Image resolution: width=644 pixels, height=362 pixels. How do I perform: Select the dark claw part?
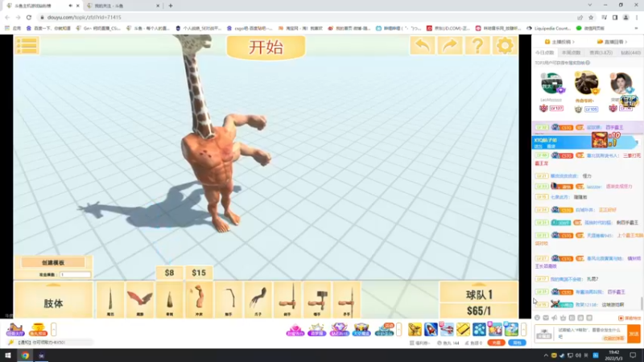pos(258,300)
